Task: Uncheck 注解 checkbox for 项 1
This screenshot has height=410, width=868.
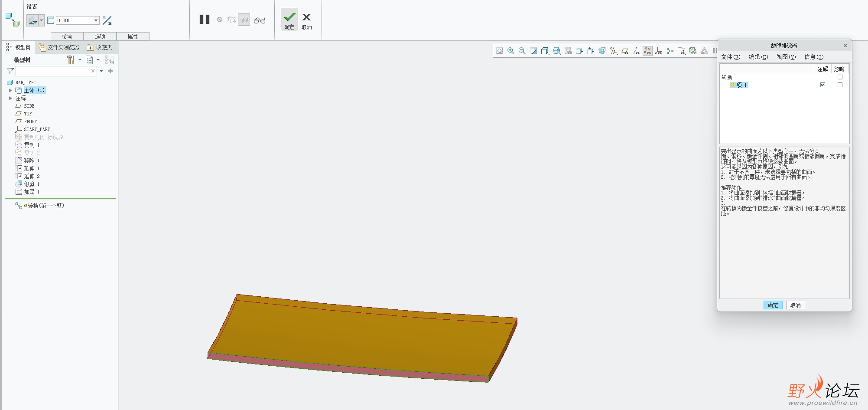Action: [x=822, y=85]
